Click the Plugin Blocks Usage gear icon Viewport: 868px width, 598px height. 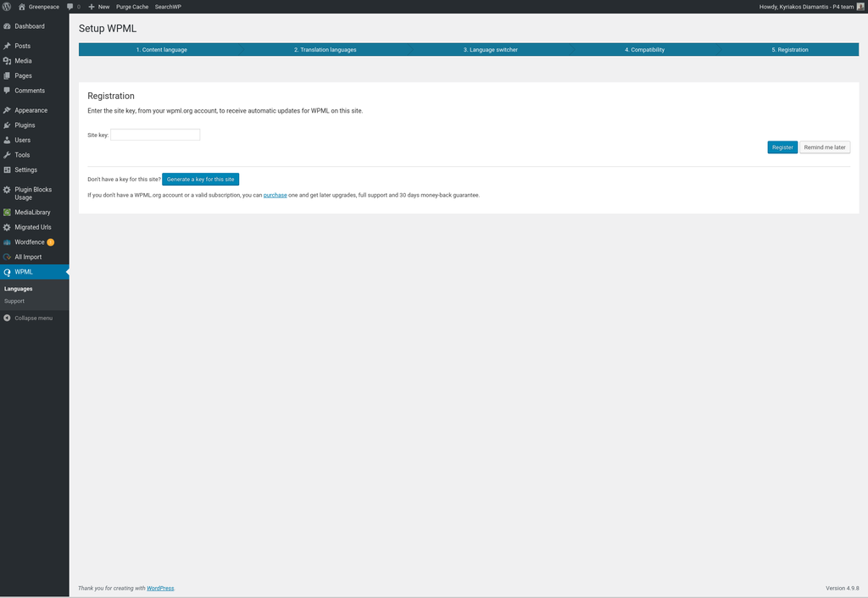7,190
